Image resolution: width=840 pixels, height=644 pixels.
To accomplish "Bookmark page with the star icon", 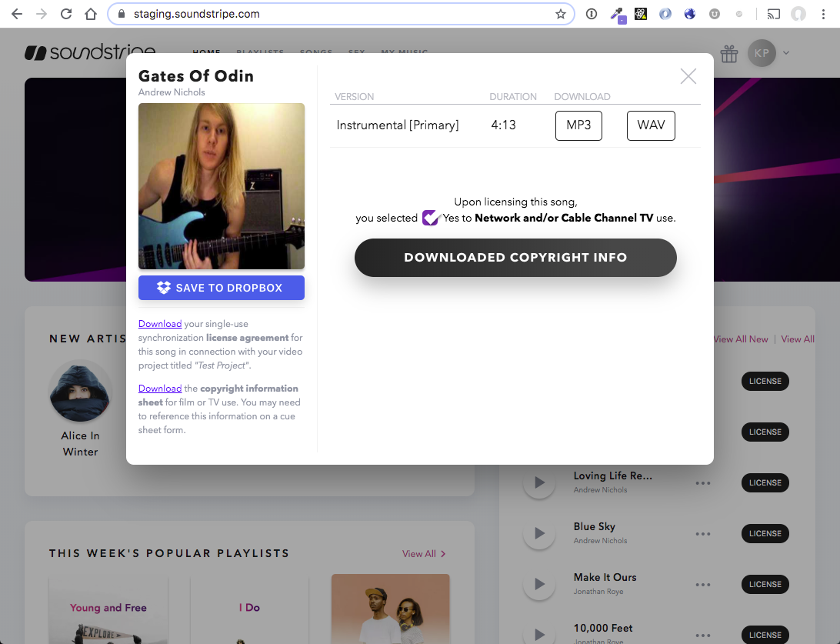I will 561,14.
